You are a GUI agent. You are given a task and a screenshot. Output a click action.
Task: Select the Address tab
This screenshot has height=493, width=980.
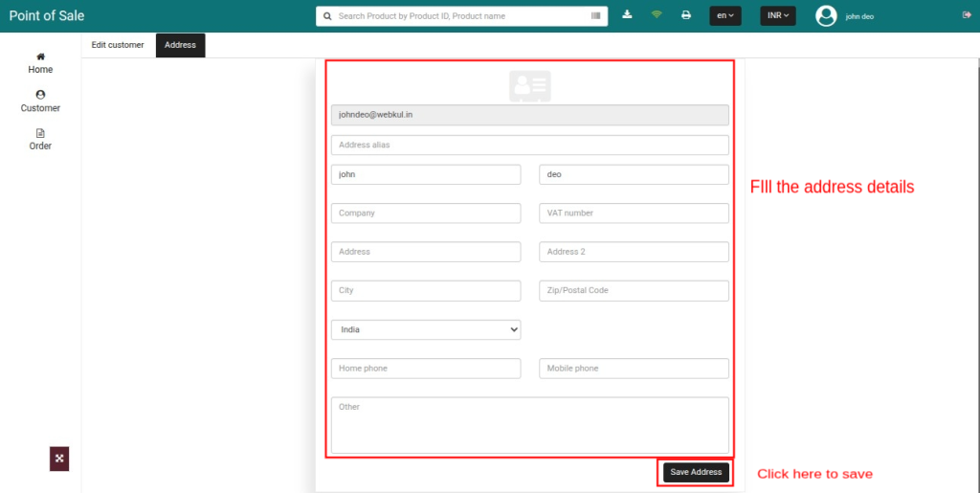[x=180, y=45]
